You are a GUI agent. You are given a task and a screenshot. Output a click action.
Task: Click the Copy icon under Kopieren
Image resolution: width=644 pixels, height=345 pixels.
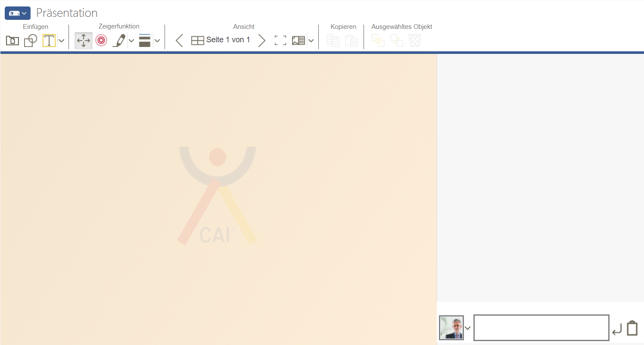pos(333,41)
